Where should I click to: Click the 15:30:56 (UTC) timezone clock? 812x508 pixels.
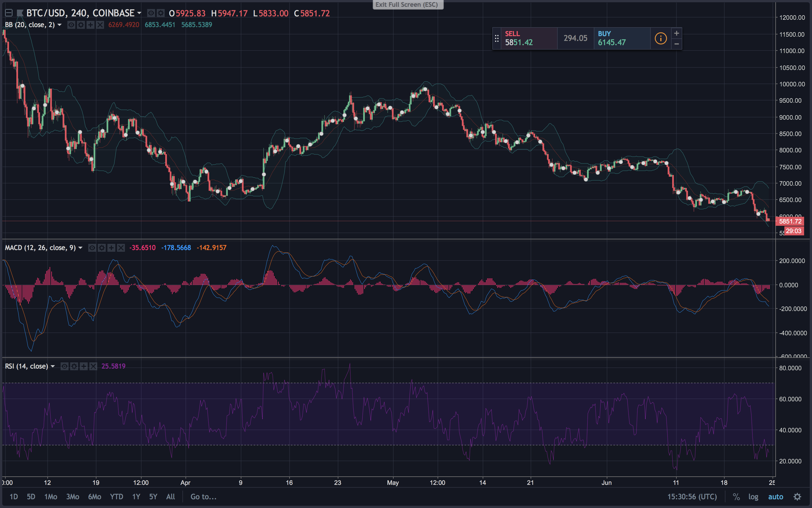[x=692, y=497]
